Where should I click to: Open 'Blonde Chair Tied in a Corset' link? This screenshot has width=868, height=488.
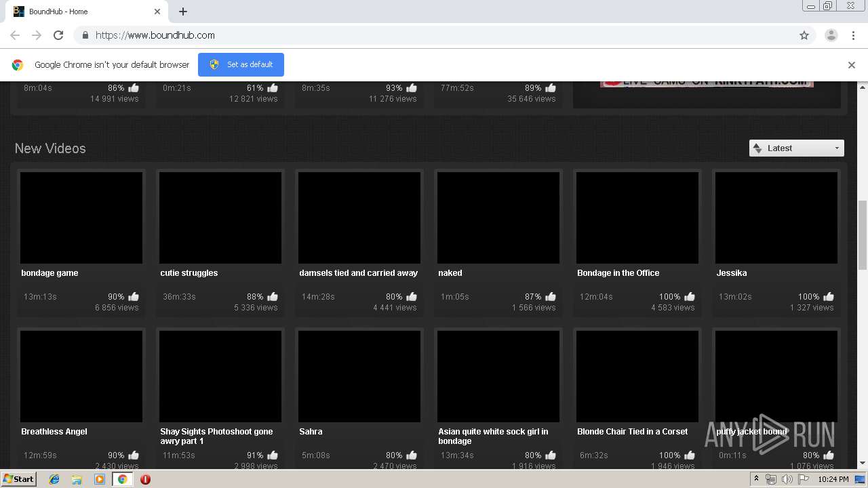click(x=633, y=432)
